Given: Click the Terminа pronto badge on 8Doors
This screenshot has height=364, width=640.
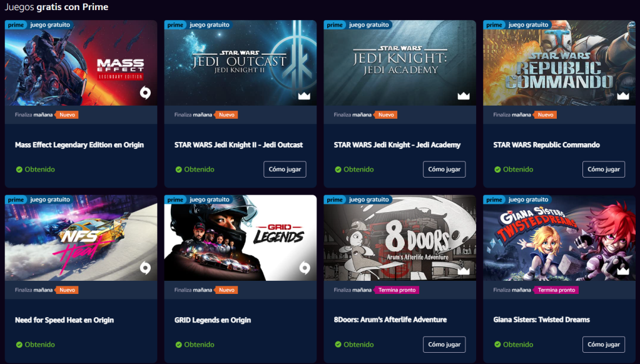Looking at the screenshot, I should (x=397, y=290).
